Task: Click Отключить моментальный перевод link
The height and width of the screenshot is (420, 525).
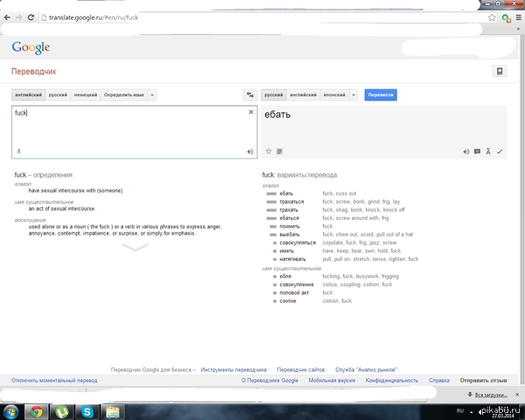Action: 54,381
